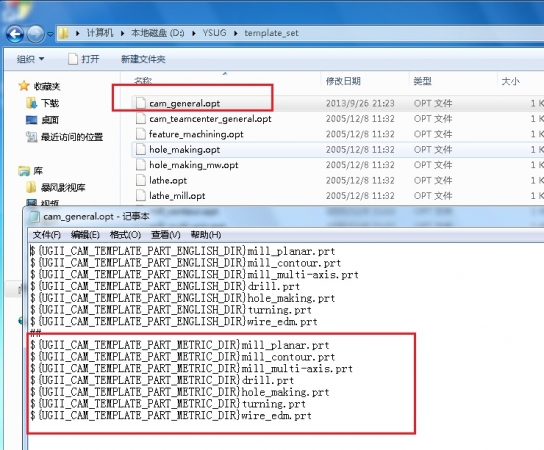Click the Forward navigation arrow button

coord(36,34)
